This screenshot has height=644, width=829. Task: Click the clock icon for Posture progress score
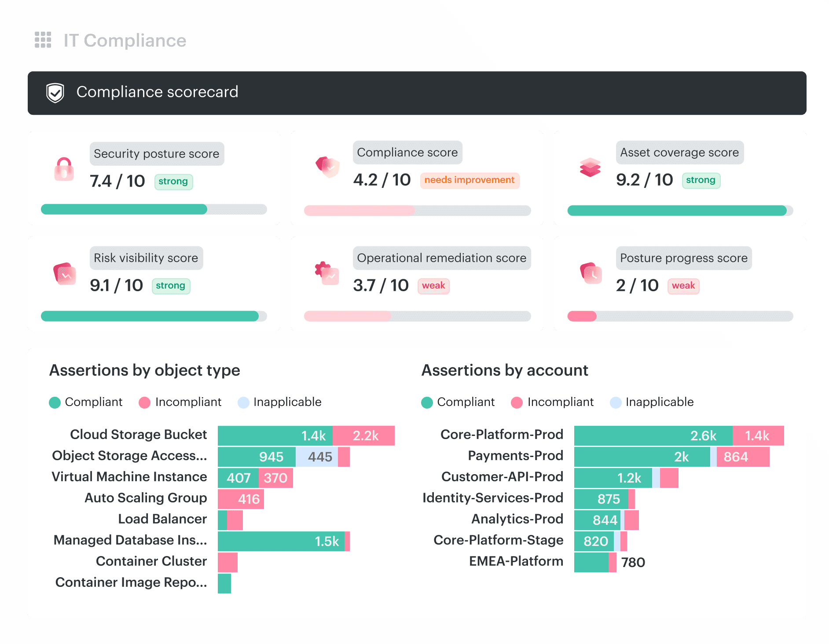[591, 273]
